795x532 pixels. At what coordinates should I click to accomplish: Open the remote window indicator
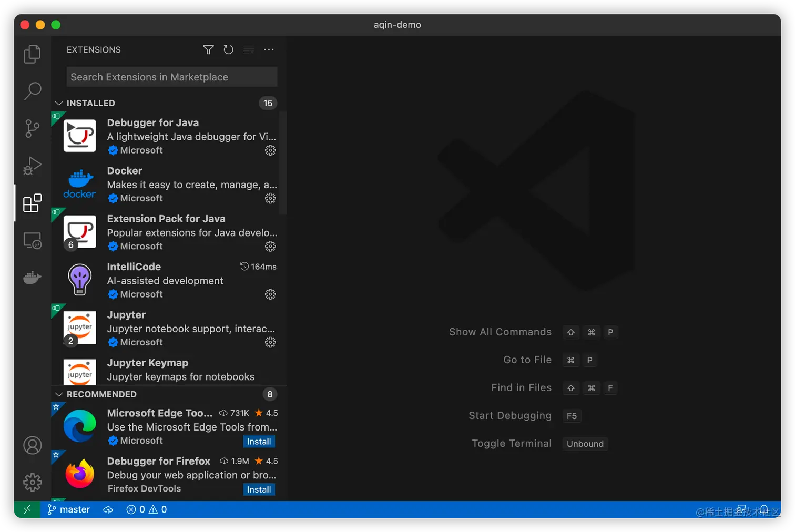(x=27, y=509)
